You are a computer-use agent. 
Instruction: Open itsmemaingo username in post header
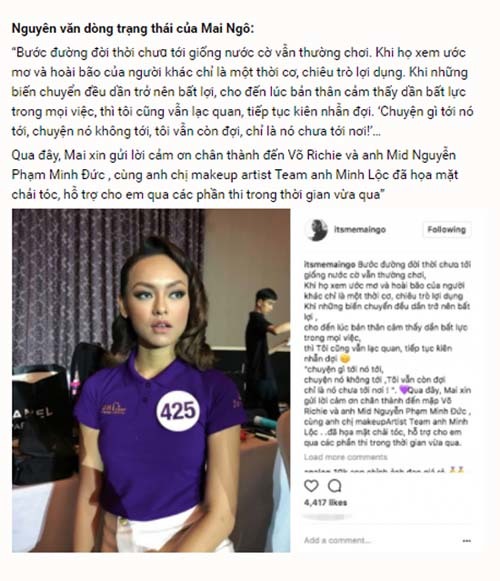(360, 229)
